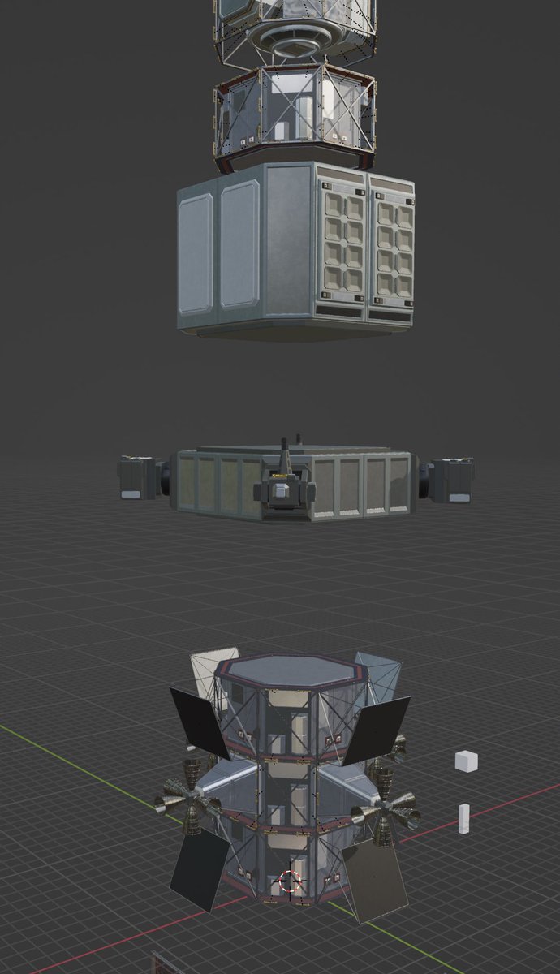
Task: Select the octagonal roof of bottom module
Action: click(x=291, y=673)
